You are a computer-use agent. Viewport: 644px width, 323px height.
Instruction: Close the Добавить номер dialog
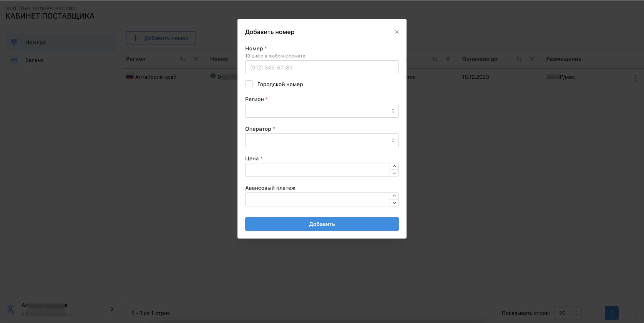click(397, 32)
